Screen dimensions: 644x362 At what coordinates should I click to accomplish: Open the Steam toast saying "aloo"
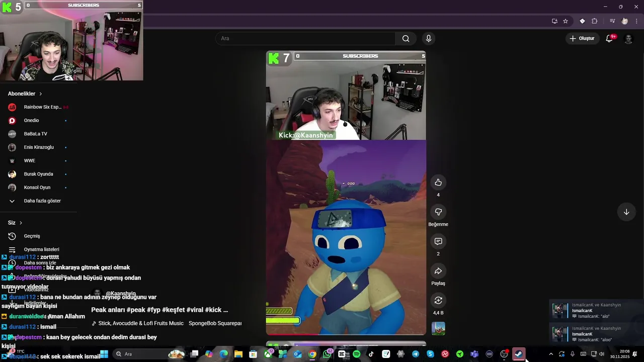pos(597,334)
